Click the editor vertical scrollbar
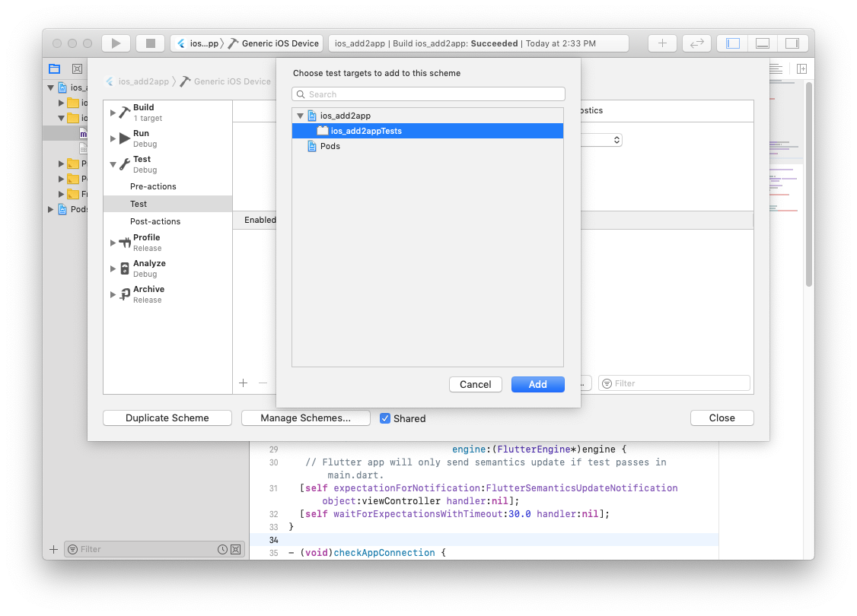This screenshot has width=857, height=616. point(809,183)
